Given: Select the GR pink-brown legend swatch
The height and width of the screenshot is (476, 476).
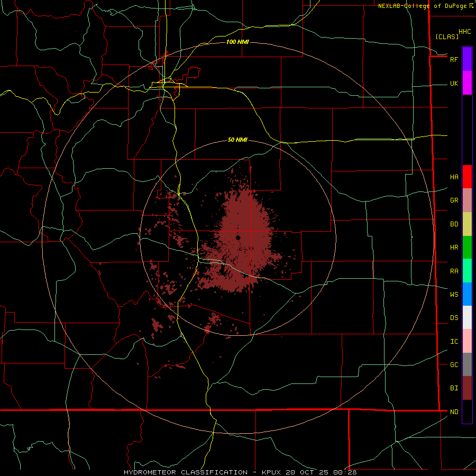Looking at the screenshot, I should 467,200.
